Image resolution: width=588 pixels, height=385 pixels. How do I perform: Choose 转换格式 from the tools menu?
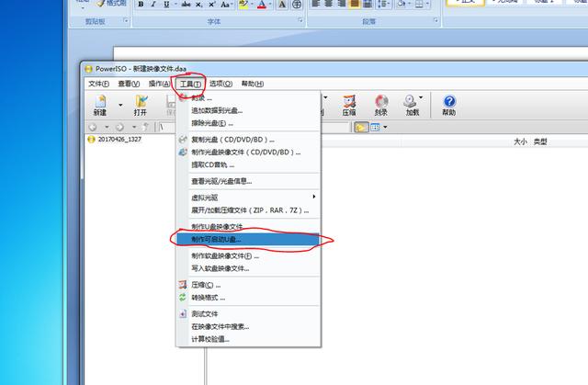(x=208, y=298)
